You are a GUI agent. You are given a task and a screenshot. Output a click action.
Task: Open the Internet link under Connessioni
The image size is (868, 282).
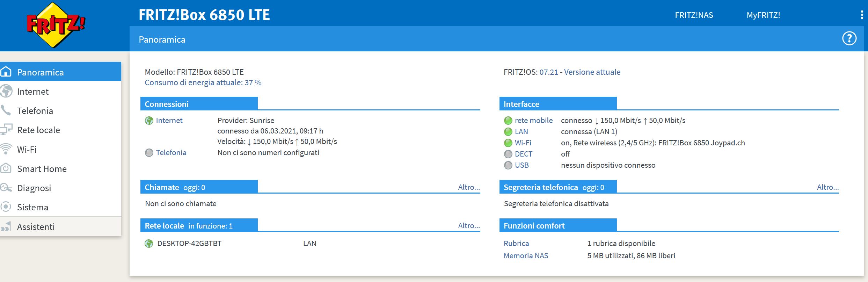[169, 121]
